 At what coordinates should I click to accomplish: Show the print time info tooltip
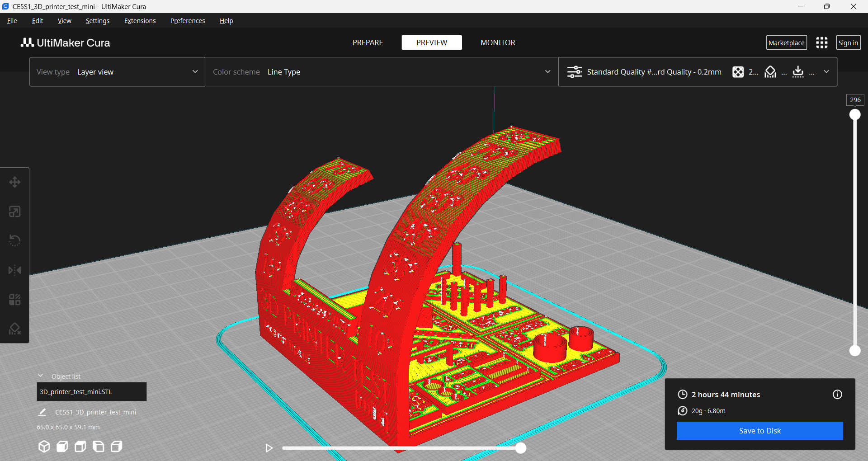(837, 394)
